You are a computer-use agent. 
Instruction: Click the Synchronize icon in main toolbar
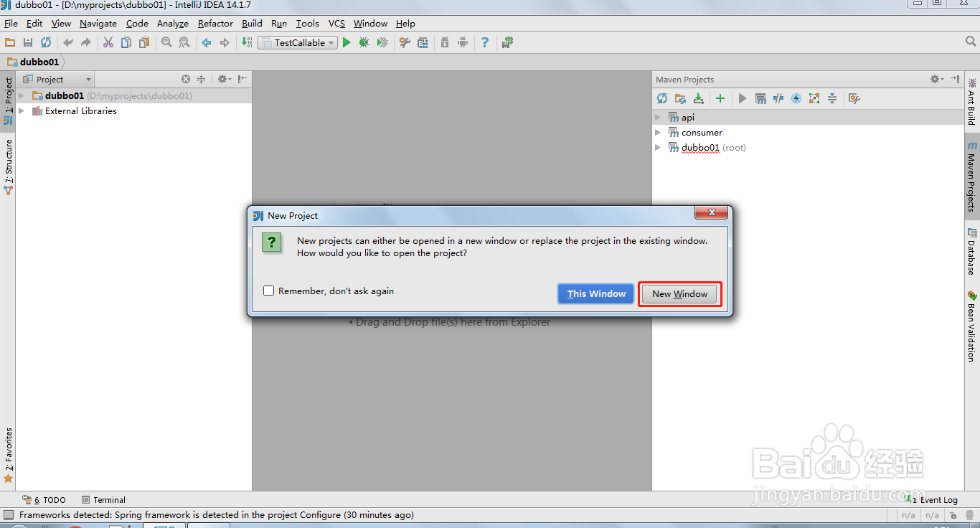point(46,43)
